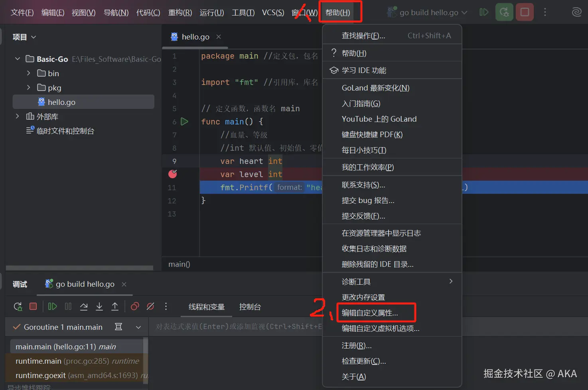Open the Goroutine selector dropdown arrow
The height and width of the screenshot is (390, 588).
[x=138, y=327]
